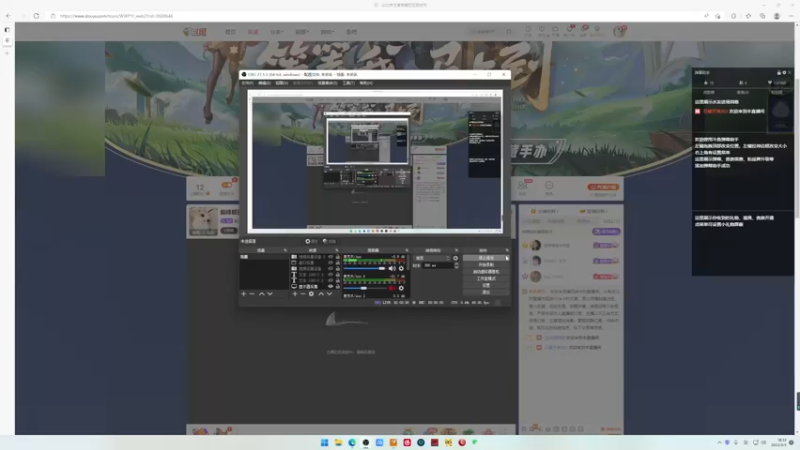800x450 pixels.
Task: Open 首页 tab in Douyu navigation
Action: click(x=231, y=32)
